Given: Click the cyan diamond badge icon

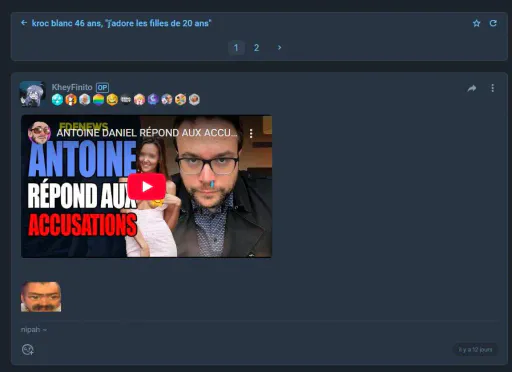Looking at the screenshot, I should 57,99.
